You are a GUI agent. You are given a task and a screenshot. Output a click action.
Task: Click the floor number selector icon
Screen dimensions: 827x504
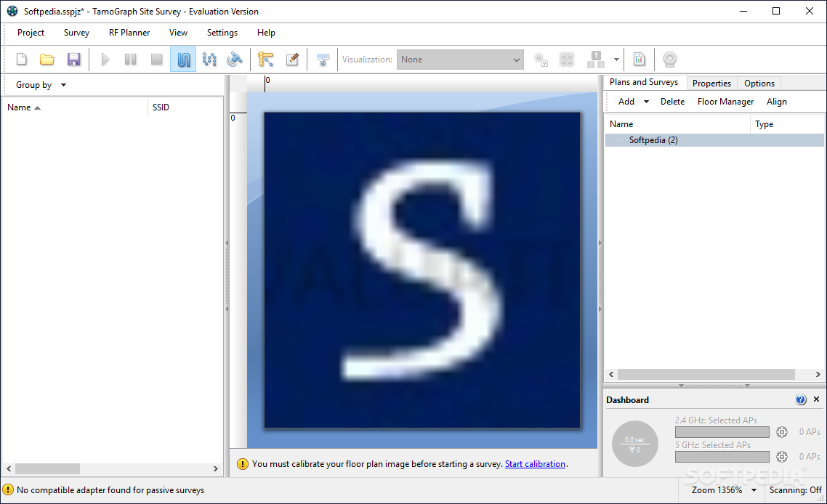596,60
